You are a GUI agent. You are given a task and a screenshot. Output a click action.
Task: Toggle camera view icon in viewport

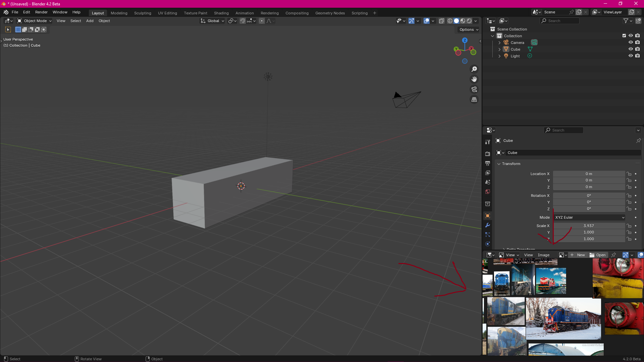click(x=474, y=89)
